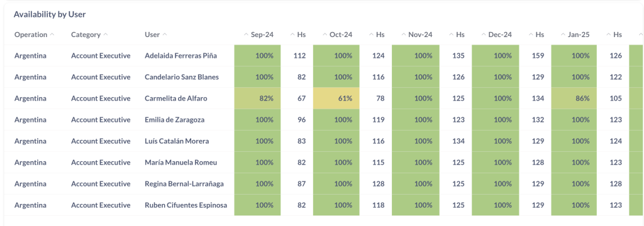Sort by the Dec-24 column header
The height and width of the screenshot is (226, 644).
(x=496, y=35)
